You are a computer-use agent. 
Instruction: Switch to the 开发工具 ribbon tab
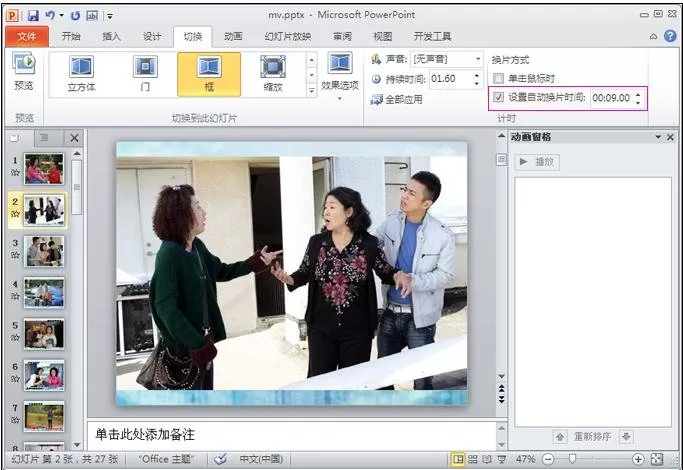point(432,37)
